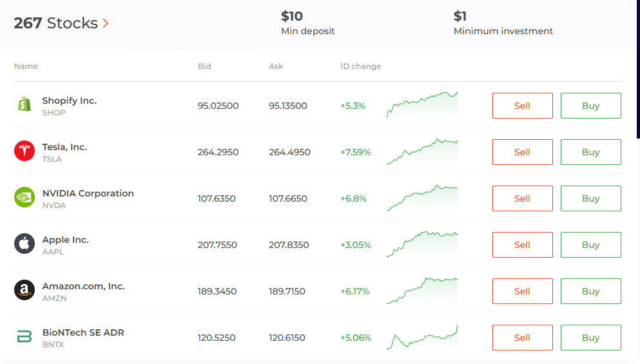The height and width of the screenshot is (364, 640).
Task: Click the Tesla logo icon
Action: [24, 152]
